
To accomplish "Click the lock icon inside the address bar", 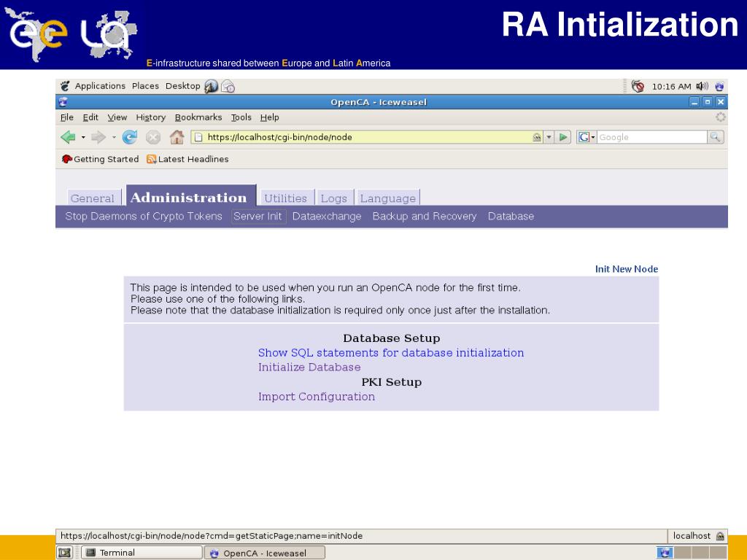I will (x=537, y=137).
